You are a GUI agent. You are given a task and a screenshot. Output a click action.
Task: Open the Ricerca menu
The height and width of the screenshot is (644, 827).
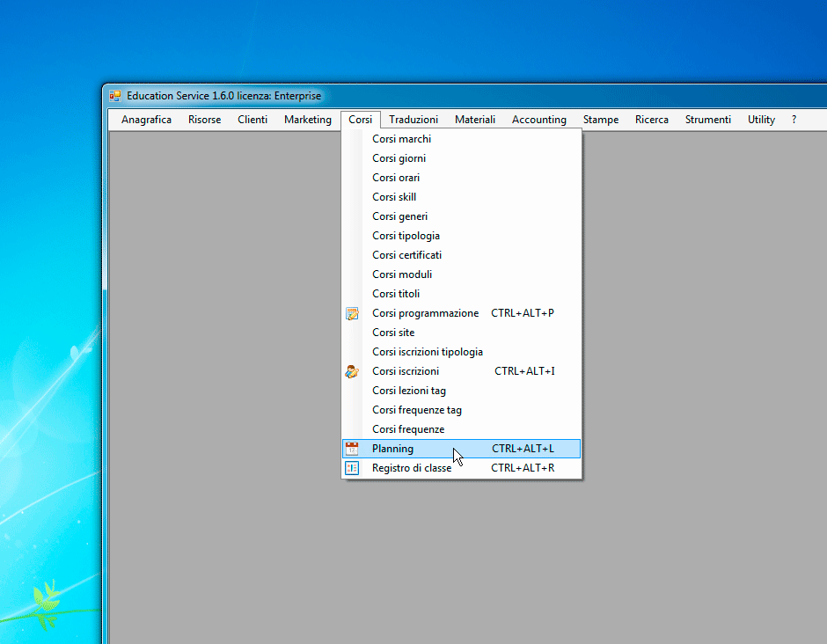[x=652, y=120]
